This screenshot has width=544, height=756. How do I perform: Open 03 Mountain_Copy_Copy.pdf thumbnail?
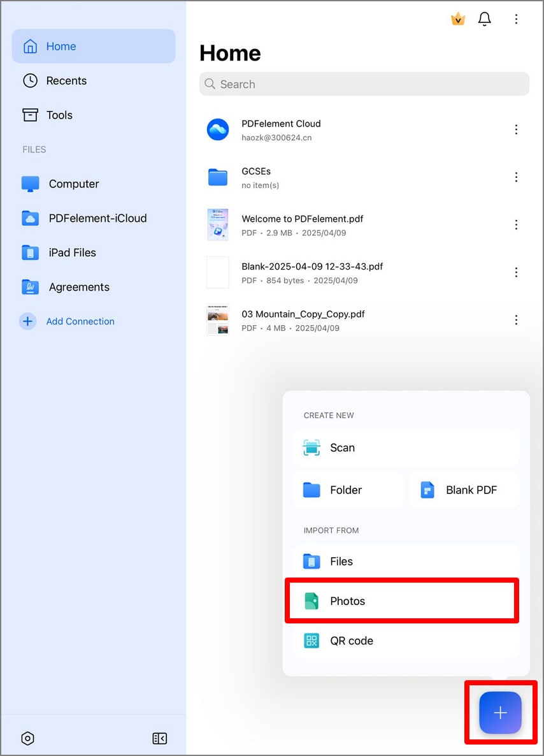point(218,319)
